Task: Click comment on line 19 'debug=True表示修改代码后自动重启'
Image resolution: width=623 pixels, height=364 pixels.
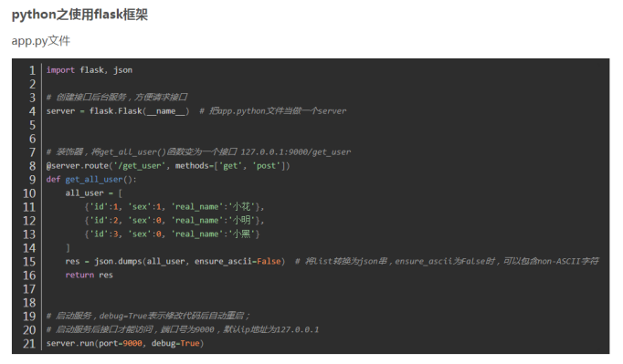Action: point(148,316)
